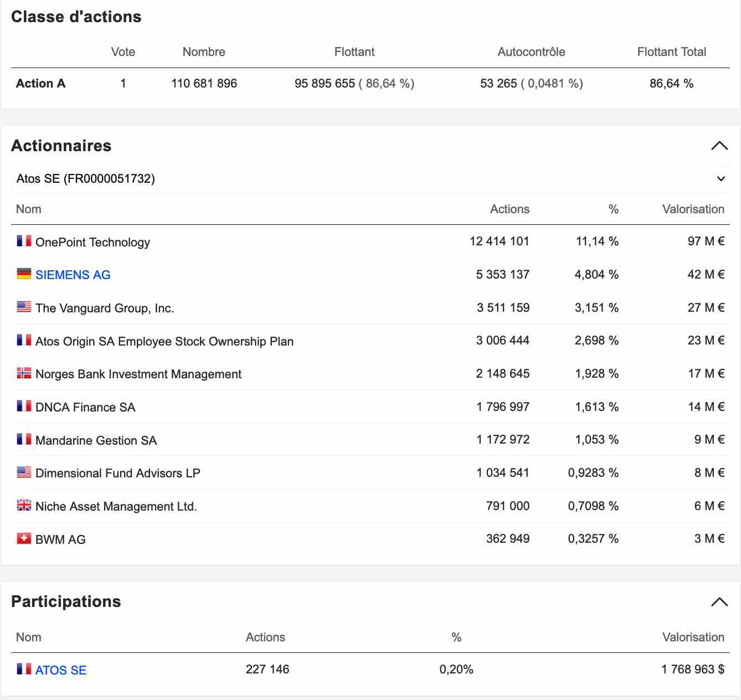Click the French flag beside Mandarine Gestion SA
Screen dimensions: 741x700
pyautogui.click(x=24, y=439)
